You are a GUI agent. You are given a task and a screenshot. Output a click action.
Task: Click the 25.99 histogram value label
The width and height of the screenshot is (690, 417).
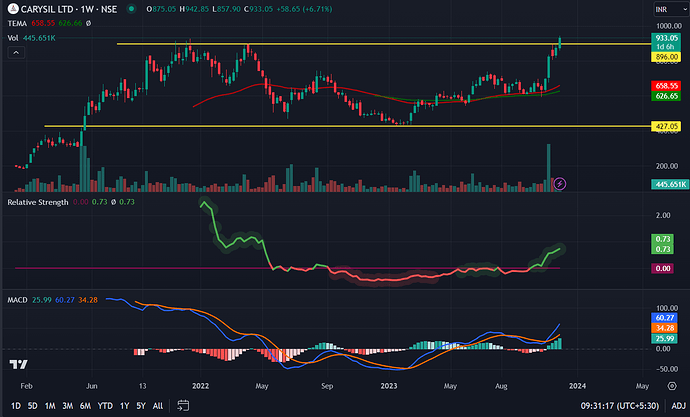tap(664, 339)
